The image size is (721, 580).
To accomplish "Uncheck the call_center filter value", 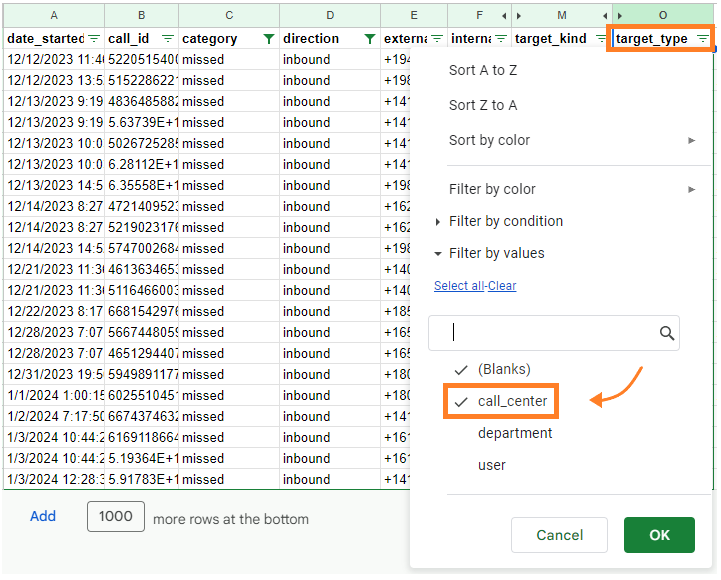I will click(x=501, y=401).
